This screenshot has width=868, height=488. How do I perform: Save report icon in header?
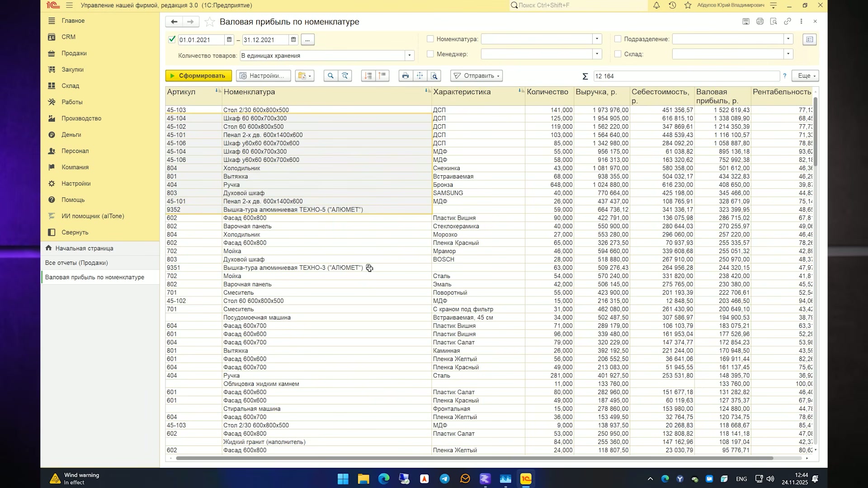746,21
